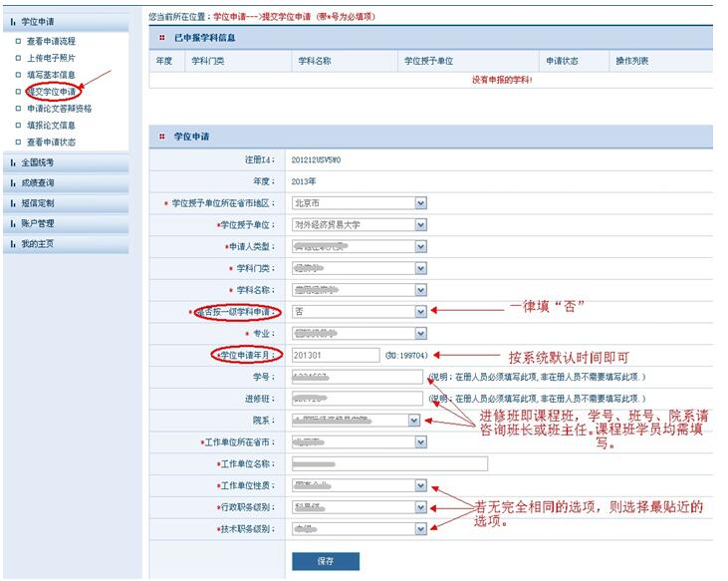
Task: Click the 保存 button
Action: pyautogui.click(x=326, y=561)
